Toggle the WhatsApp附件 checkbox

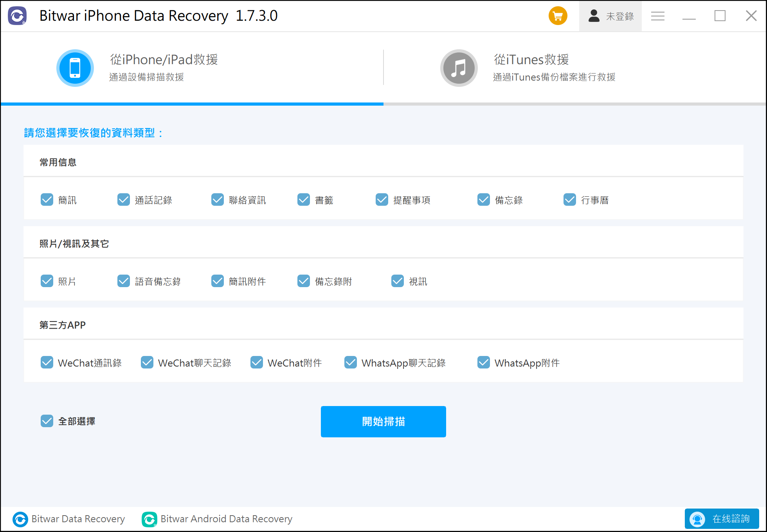(x=484, y=362)
